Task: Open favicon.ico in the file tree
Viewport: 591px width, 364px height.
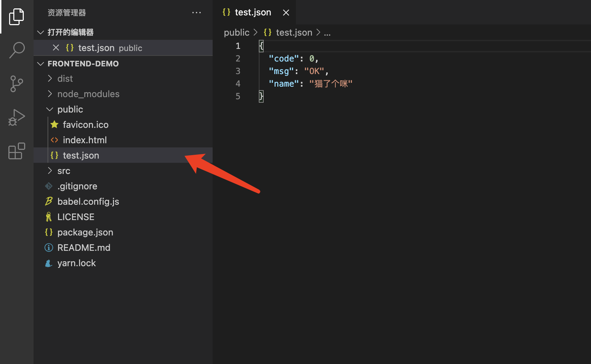Action: point(123,125)
